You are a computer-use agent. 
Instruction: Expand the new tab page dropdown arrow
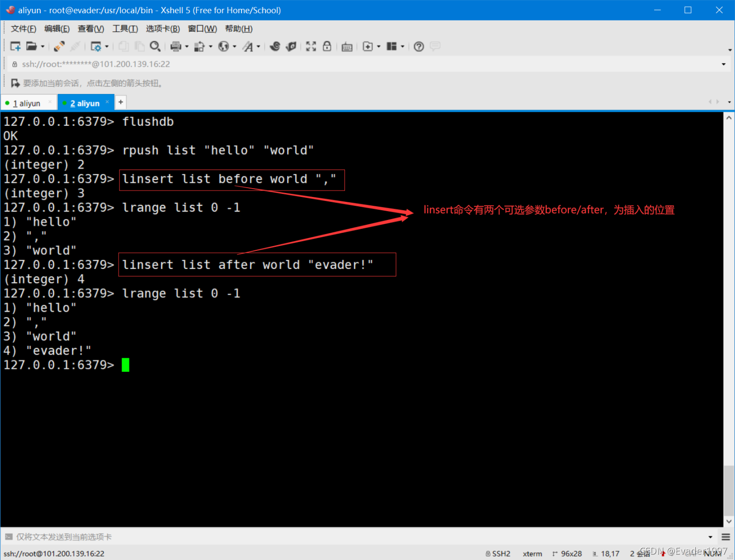[x=378, y=47]
